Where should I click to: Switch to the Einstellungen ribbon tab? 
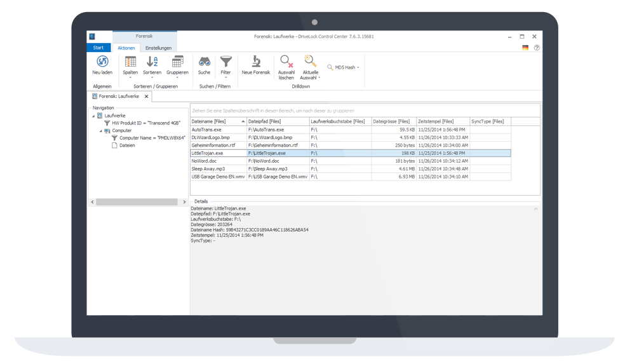click(x=158, y=48)
